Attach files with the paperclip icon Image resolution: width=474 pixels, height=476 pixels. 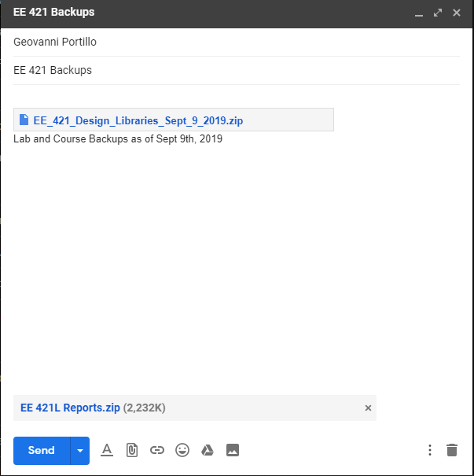[132, 450]
